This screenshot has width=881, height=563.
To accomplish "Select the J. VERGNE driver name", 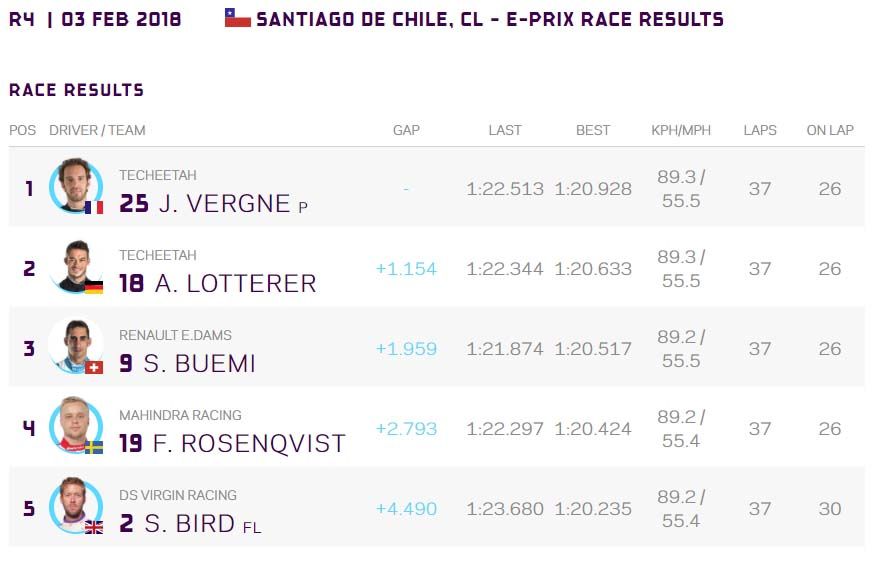I will tap(224, 203).
